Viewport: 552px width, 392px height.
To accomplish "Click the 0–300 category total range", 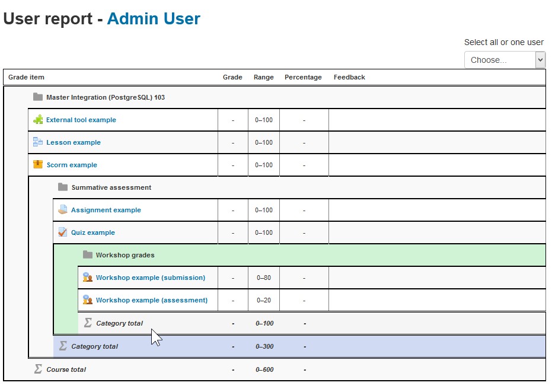I will click(264, 346).
